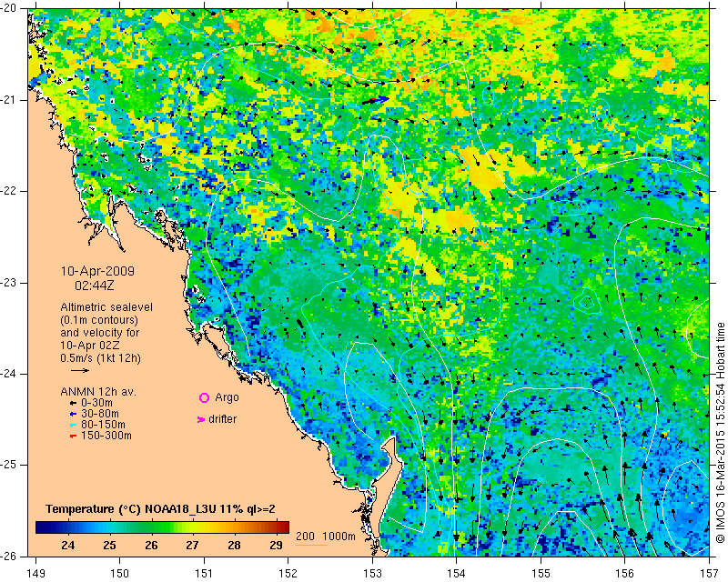Click the longitude 153 axis label
This screenshot has height=582, width=728.
pyautogui.click(x=372, y=573)
